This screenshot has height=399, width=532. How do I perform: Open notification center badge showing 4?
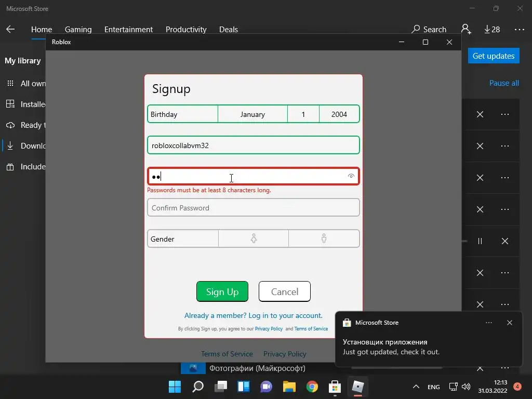click(517, 387)
